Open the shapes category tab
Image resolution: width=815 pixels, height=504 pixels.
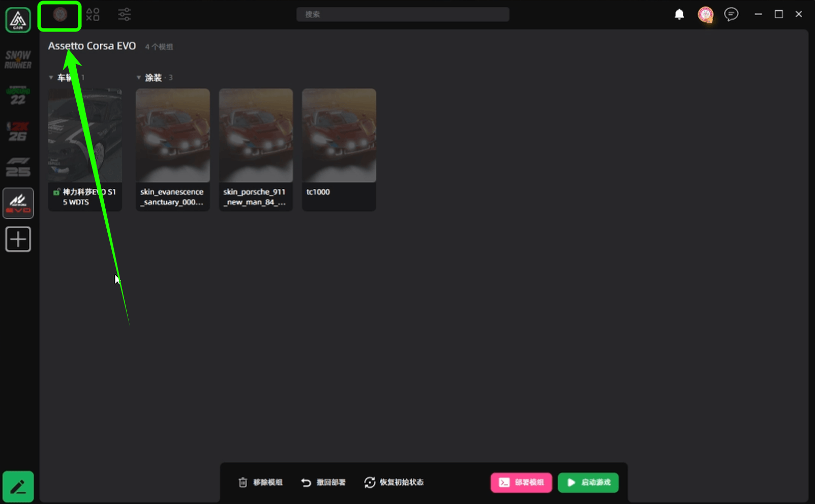coord(93,14)
